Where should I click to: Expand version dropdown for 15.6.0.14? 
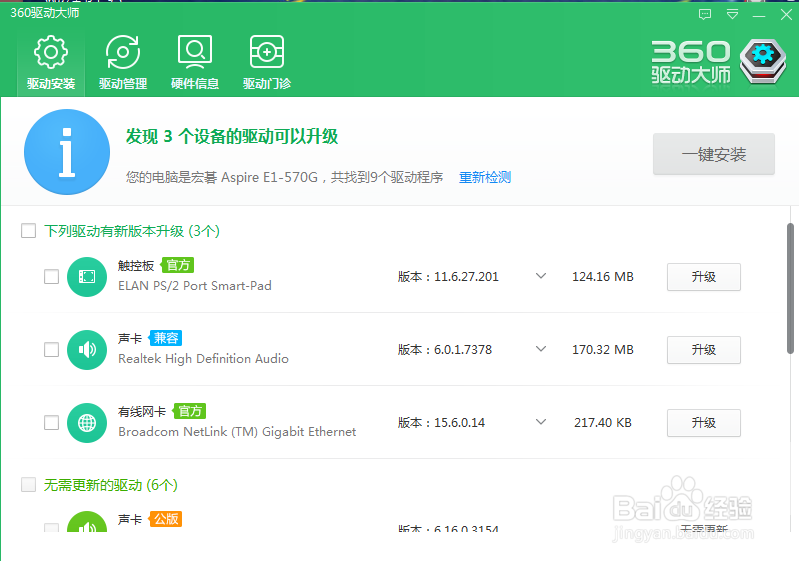(x=541, y=422)
